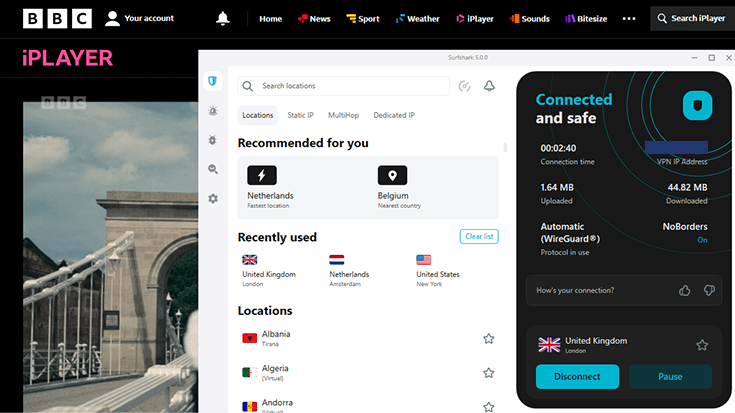Select Albania Tirana location
This screenshot has height=413, width=735.
click(368, 338)
